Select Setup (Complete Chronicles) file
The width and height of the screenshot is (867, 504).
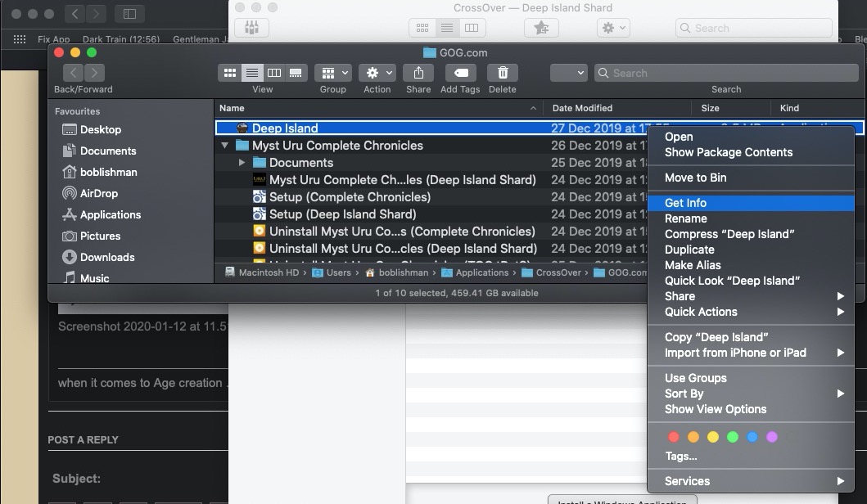tap(350, 196)
